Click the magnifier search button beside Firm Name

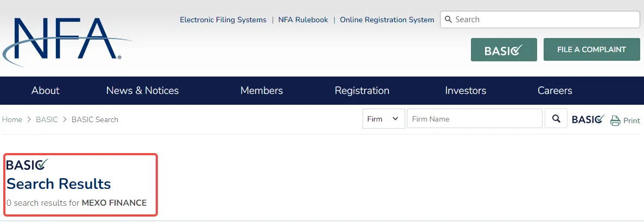click(556, 119)
